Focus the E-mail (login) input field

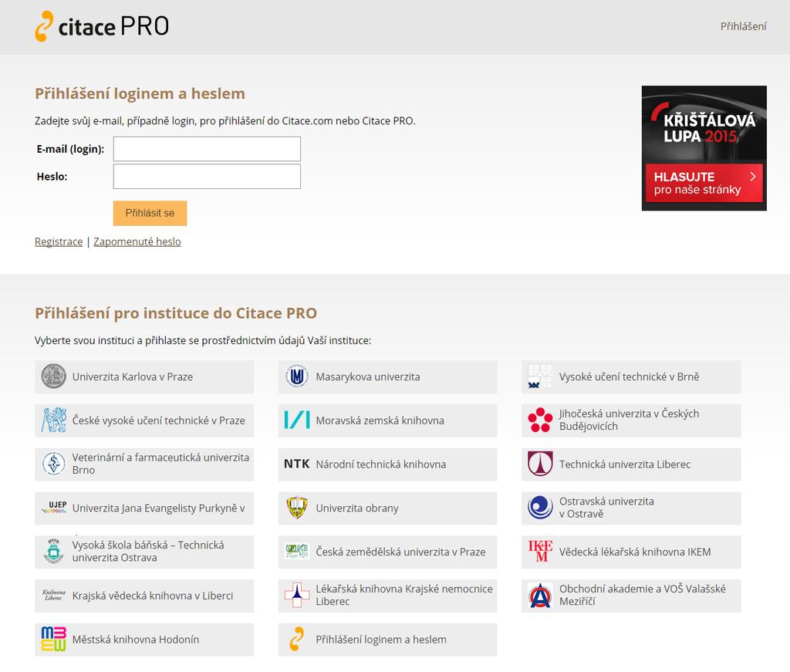tap(207, 149)
